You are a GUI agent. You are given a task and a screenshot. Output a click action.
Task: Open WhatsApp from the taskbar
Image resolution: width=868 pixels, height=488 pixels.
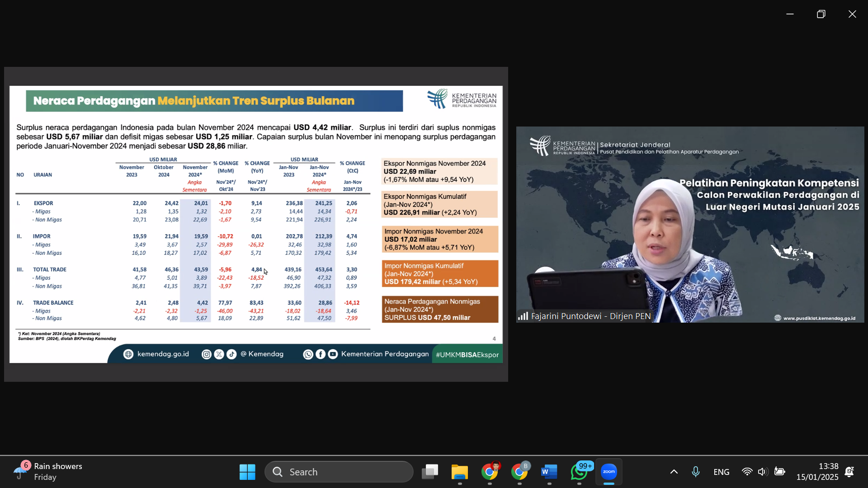point(579,472)
